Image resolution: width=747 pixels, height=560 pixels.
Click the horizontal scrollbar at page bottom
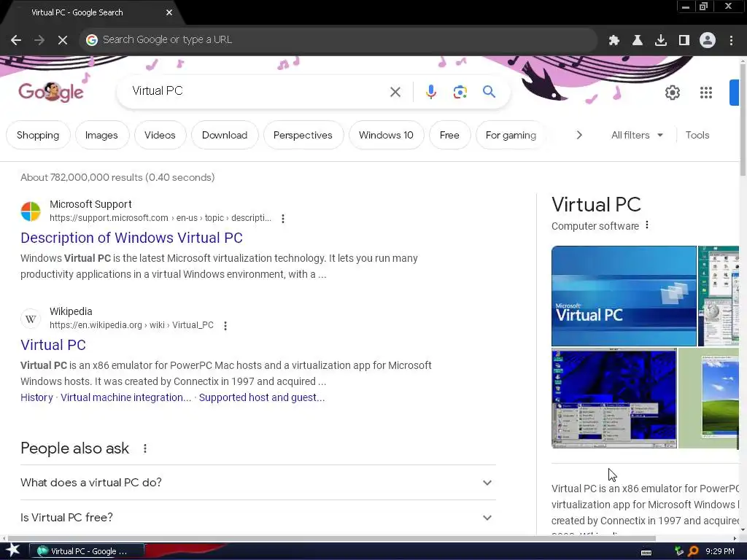[x=332, y=539]
